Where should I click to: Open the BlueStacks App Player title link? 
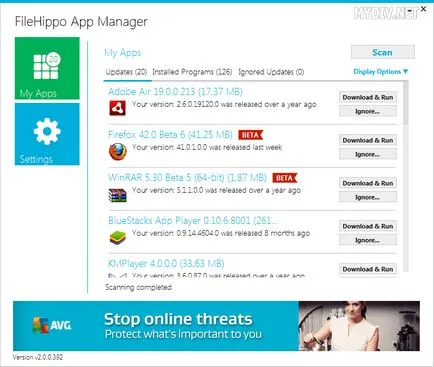tap(193, 221)
